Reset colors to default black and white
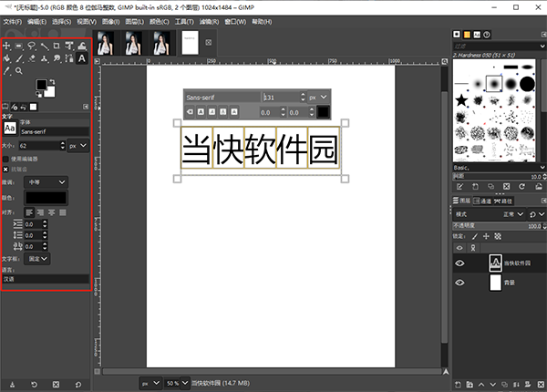The width and height of the screenshot is (547, 392). click(38, 95)
